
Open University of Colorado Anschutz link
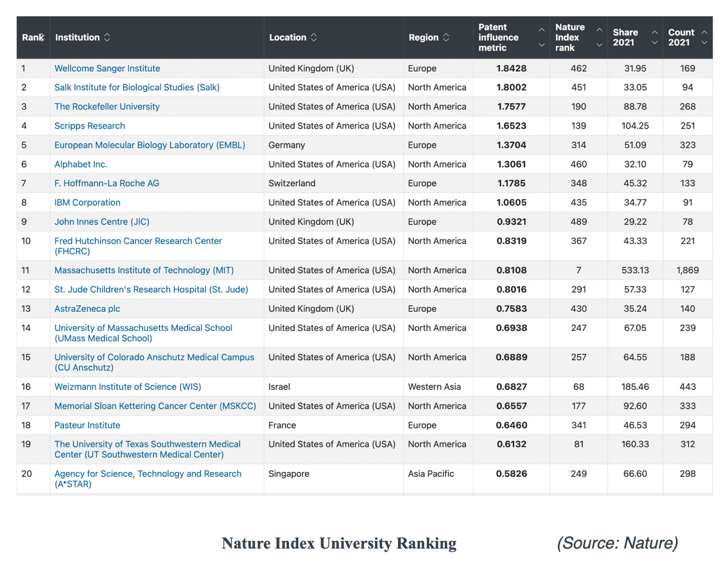click(x=154, y=362)
